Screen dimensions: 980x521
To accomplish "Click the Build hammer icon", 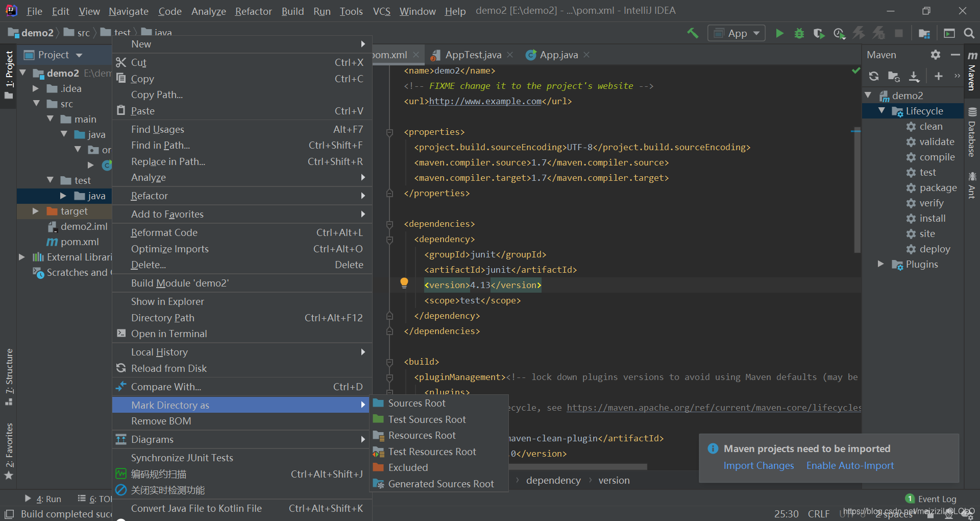I will [693, 33].
